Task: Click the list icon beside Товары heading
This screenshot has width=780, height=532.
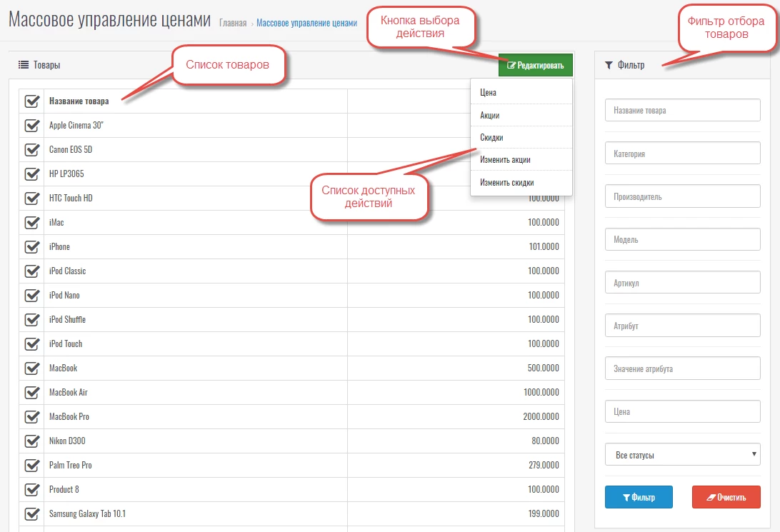Action: coord(23,65)
